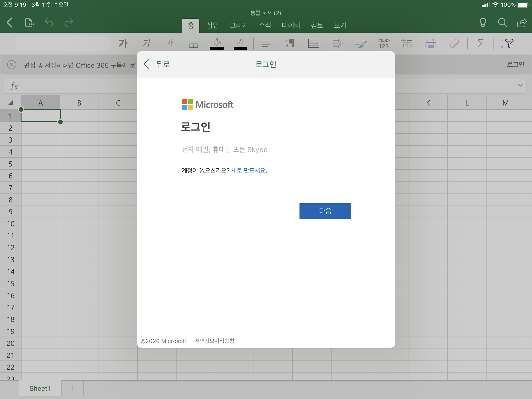Screen dimensions: 532x399
Task: Toggle underline formatting
Action: tap(170, 44)
